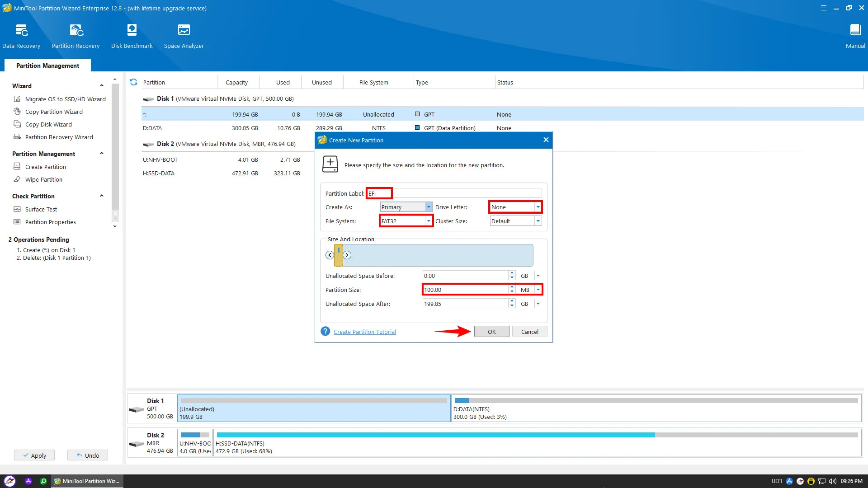Slide partition handle right arrow

click(347, 255)
